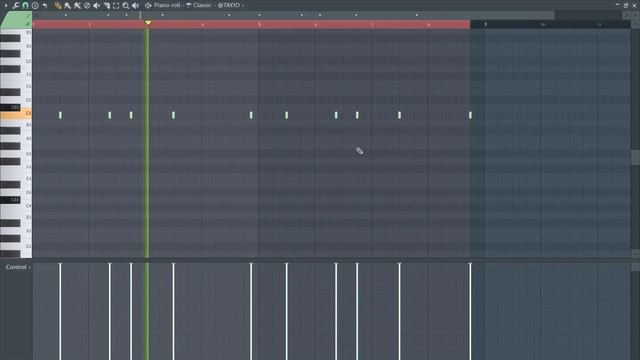Play the A3 white piano key
Image resolution: width=640 pixels, height=360 pixels.
25,231
